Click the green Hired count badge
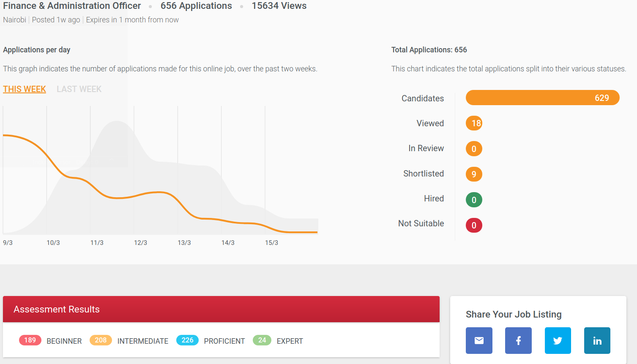The height and width of the screenshot is (364, 637). (x=474, y=200)
